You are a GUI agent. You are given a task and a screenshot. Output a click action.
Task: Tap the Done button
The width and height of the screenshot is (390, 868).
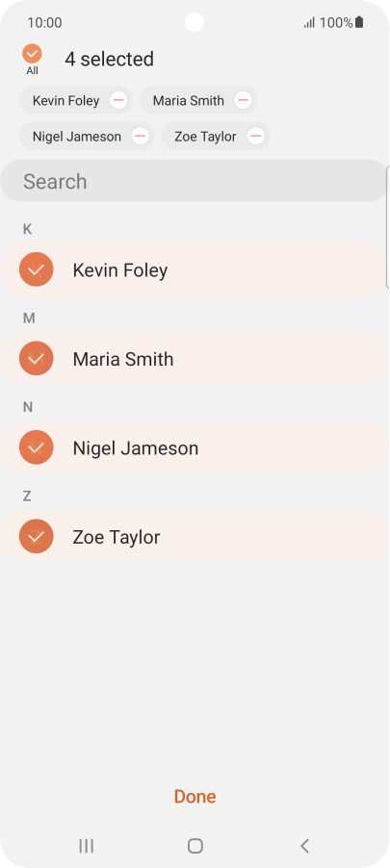pos(195,797)
